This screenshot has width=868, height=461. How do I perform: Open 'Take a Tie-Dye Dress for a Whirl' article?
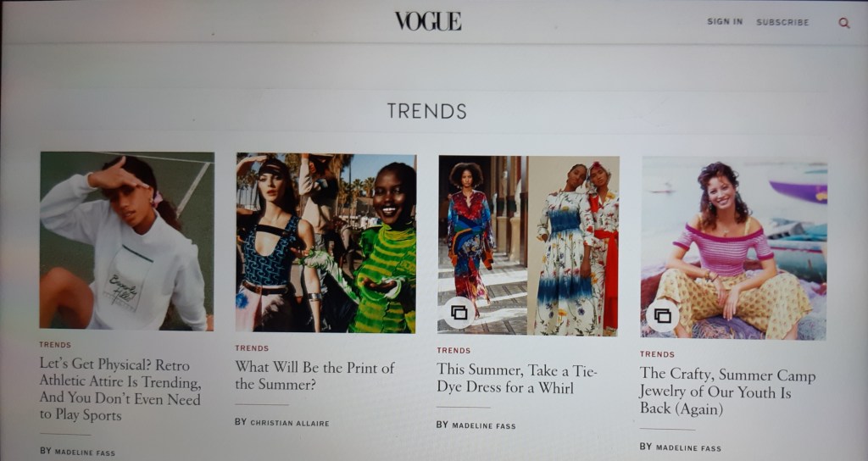516,378
